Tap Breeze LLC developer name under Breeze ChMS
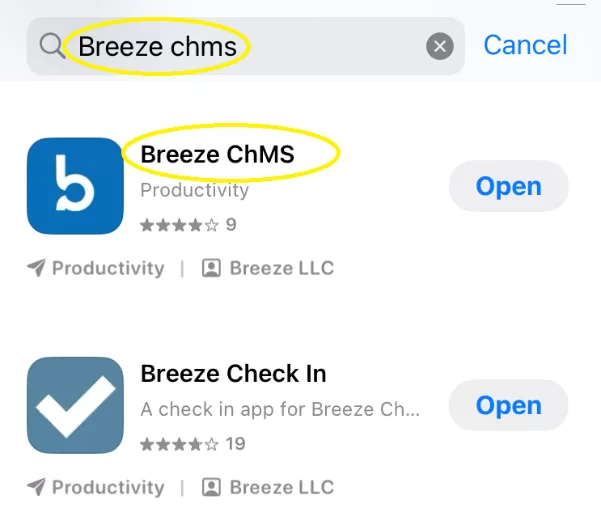Screen dimensions: 601x529 coord(282,268)
